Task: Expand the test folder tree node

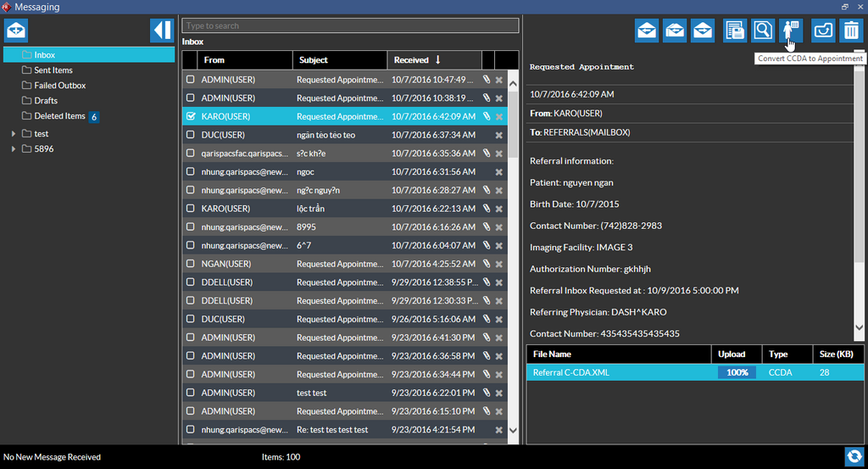Action: [13, 134]
